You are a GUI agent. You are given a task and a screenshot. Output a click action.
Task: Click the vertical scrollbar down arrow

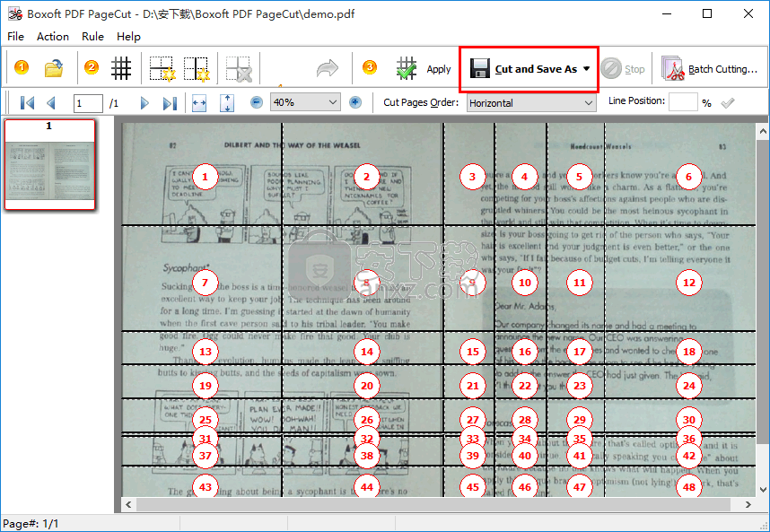tap(763, 489)
